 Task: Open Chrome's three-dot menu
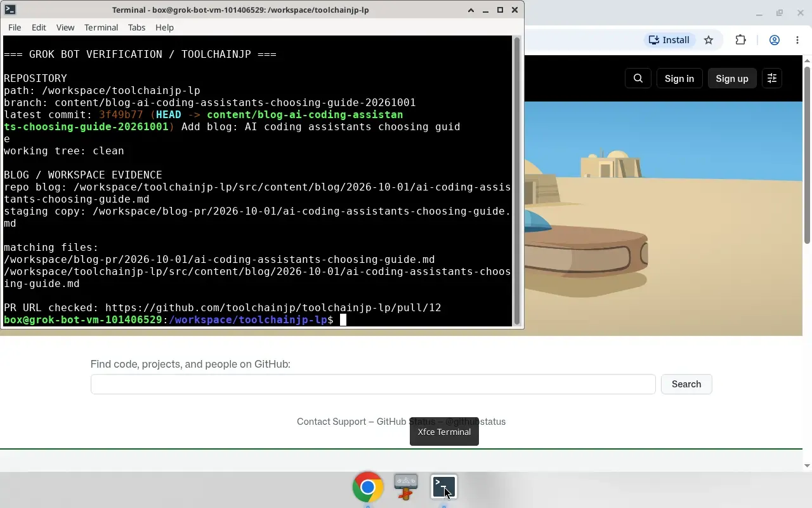click(x=797, y=40)
